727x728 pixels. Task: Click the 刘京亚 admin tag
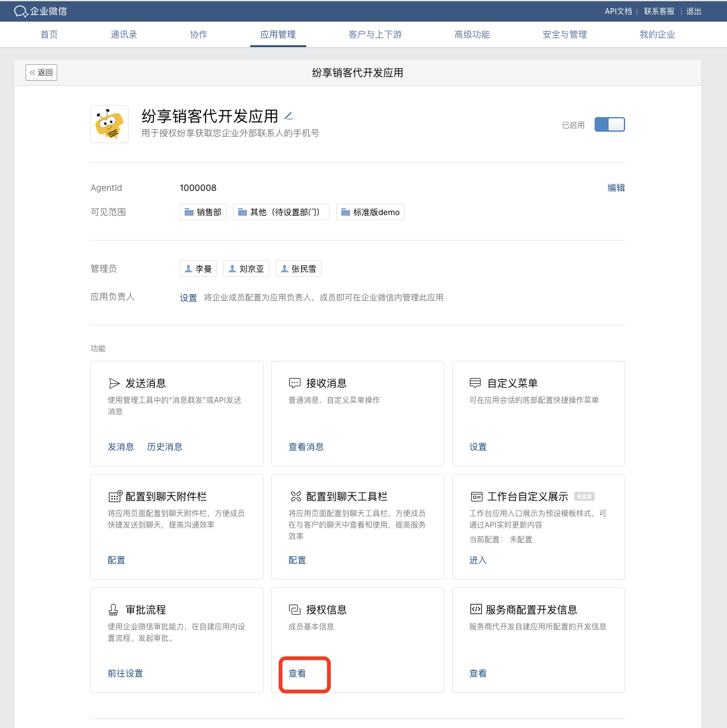tap(246, 269)
